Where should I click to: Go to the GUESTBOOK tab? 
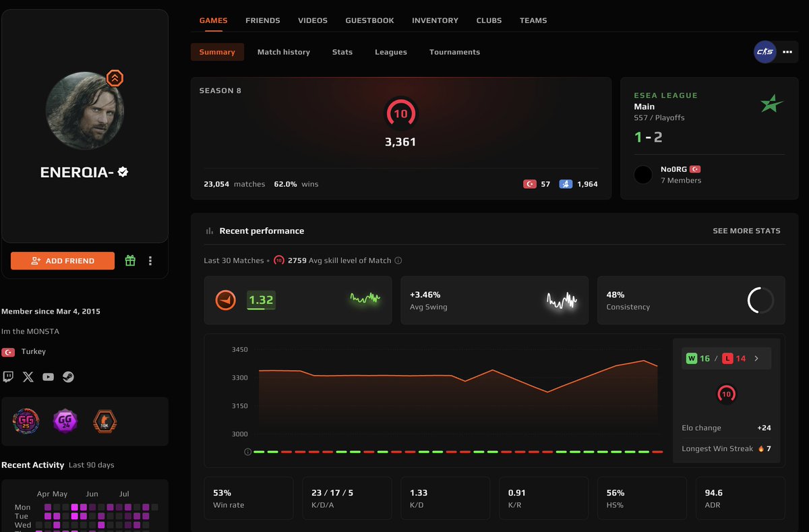tap(369, 20)
